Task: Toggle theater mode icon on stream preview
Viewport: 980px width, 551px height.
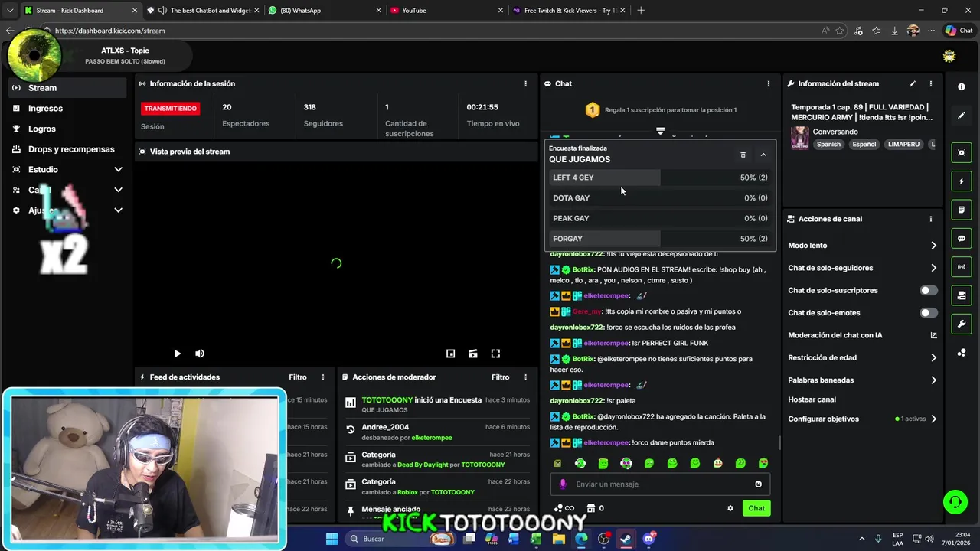Action: pos(473,354)
